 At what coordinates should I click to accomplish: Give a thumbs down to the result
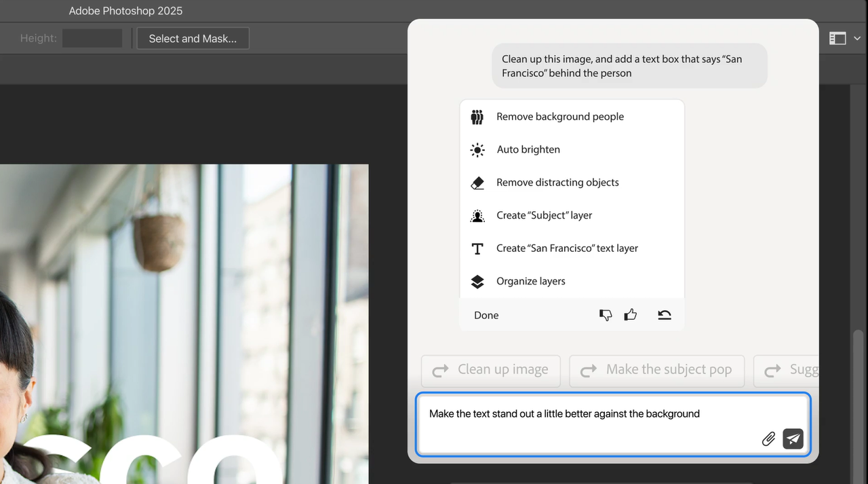click(606, 315)
